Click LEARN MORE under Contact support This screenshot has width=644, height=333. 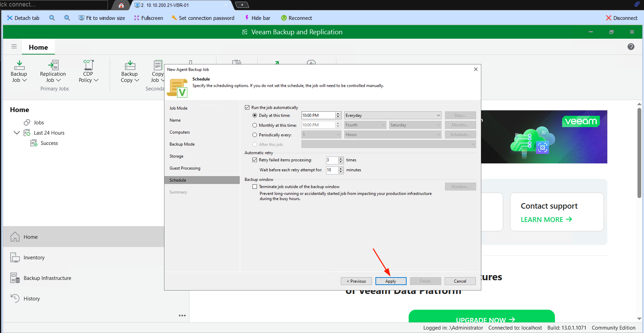pos(546,220)
